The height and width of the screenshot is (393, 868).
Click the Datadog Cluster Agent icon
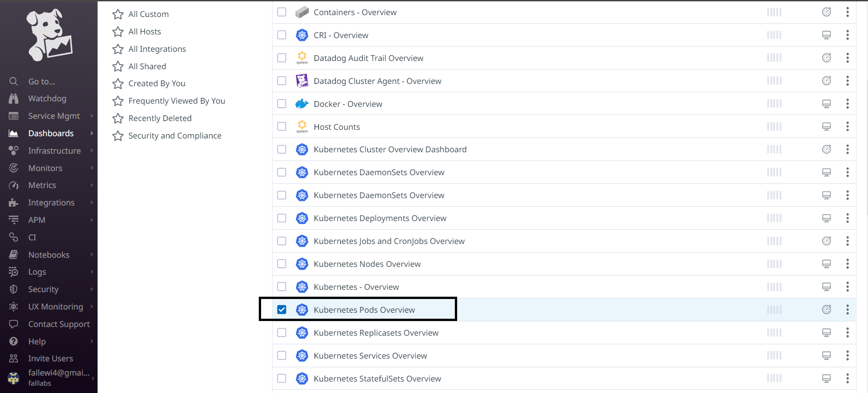[302, 81]
